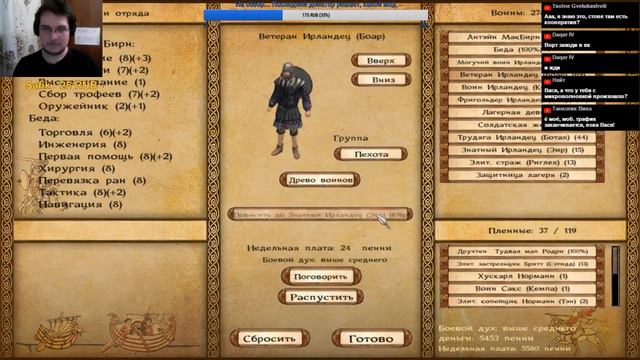Image resolution: width=640 pixels, height=360 pixels.
Task: Click the Ветеран Ирландец (Боар) title
Action: (322, 36)
